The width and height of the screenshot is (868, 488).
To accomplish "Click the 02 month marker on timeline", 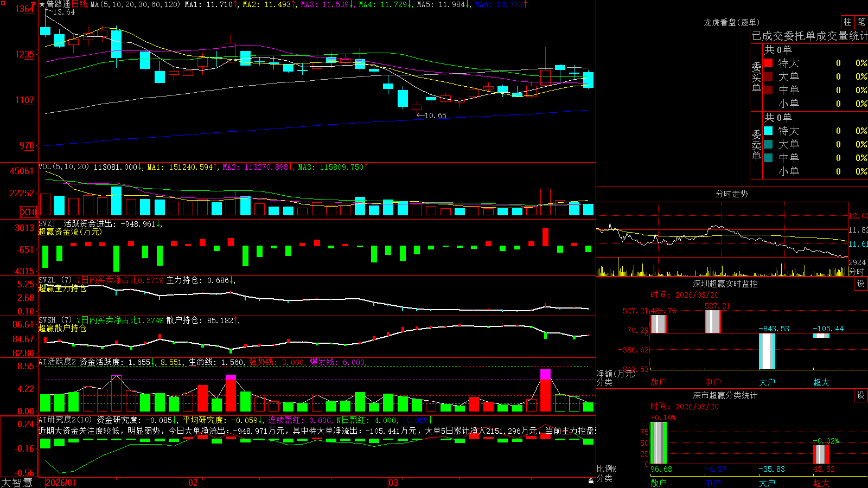I will pyautogui.click(x=193, y=483).
